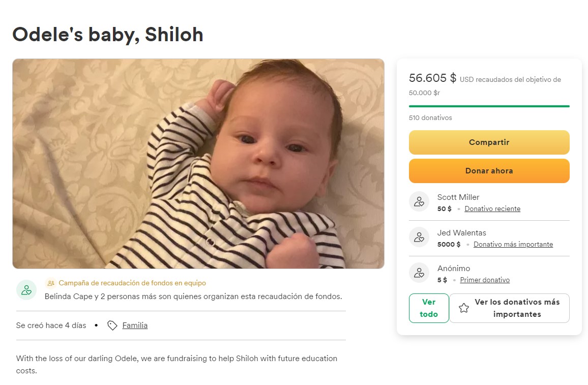The width and height of the screenshot is (588, 385).
Task: Click the green fundraising progress bar
Action: pyautogui.click(x=489, y=106)
